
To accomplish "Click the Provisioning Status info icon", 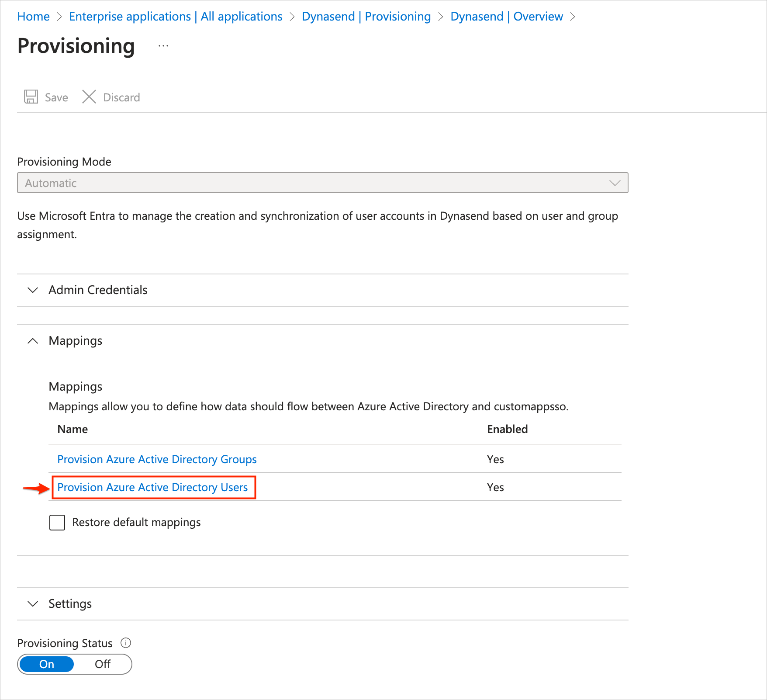I will (126, 643).
